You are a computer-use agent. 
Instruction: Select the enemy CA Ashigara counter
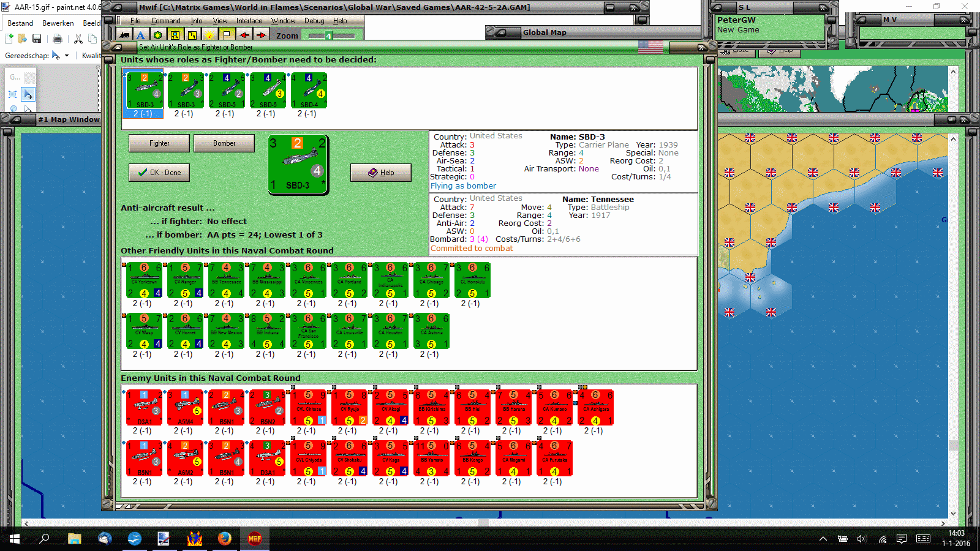click(595, 408)
